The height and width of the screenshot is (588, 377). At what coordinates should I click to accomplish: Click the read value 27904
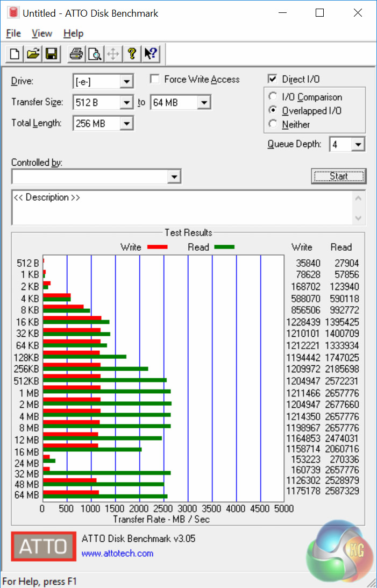(347, 263)
